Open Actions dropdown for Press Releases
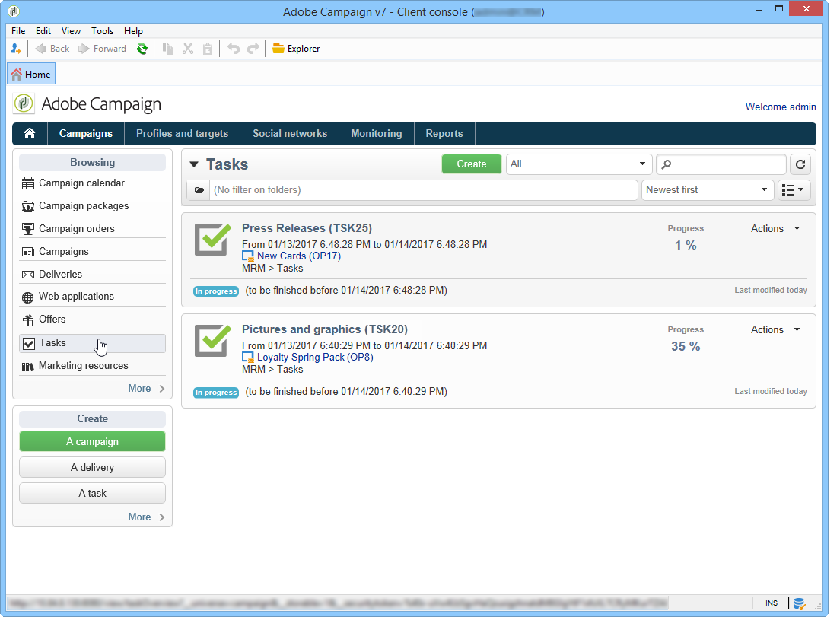This screenshot has height=636, width=840. (775, 229)
